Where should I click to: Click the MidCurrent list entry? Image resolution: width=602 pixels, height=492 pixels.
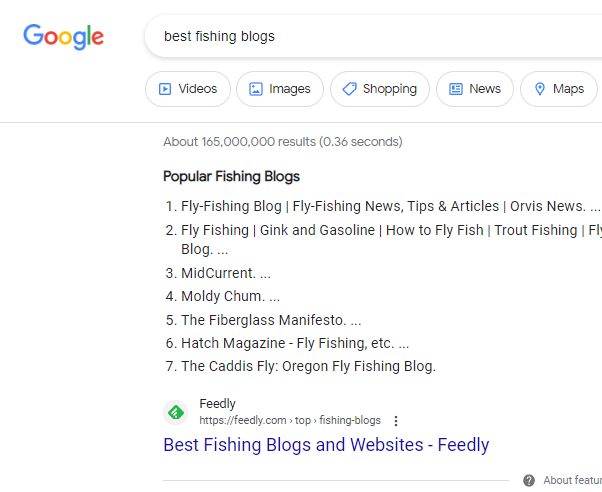(x=218, y=273)
